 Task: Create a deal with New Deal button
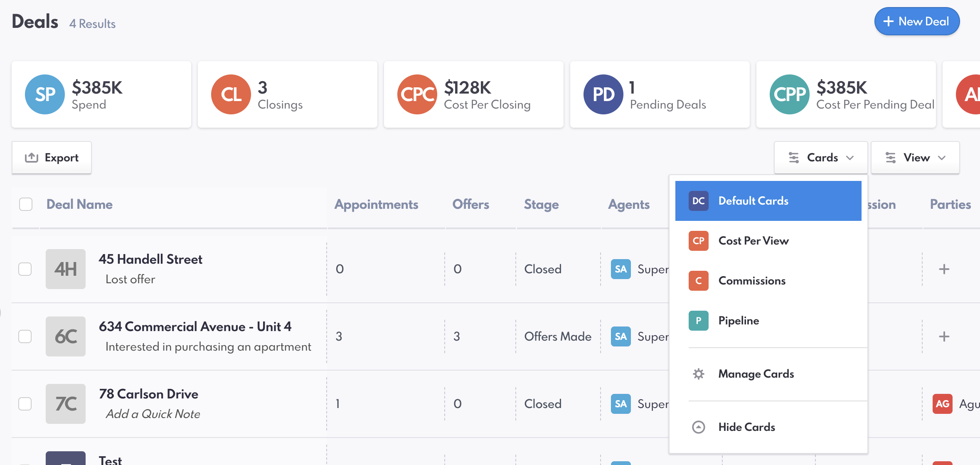tap(917, 22)
